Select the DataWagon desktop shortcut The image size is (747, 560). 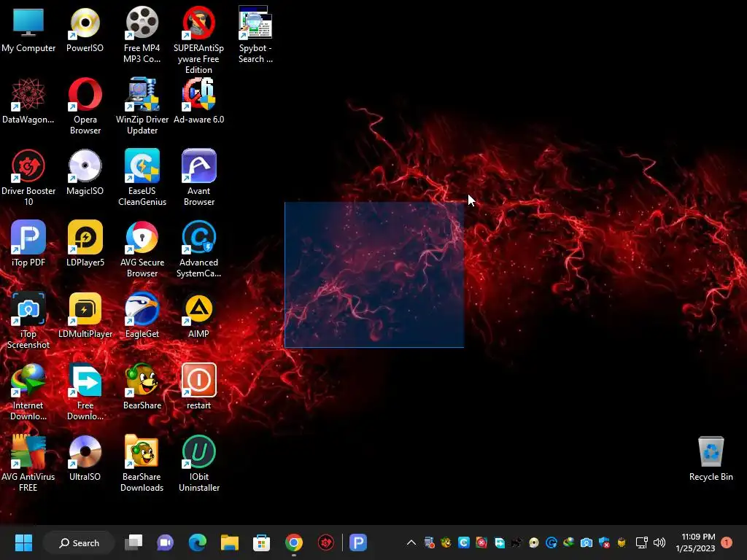click(28, 101)
